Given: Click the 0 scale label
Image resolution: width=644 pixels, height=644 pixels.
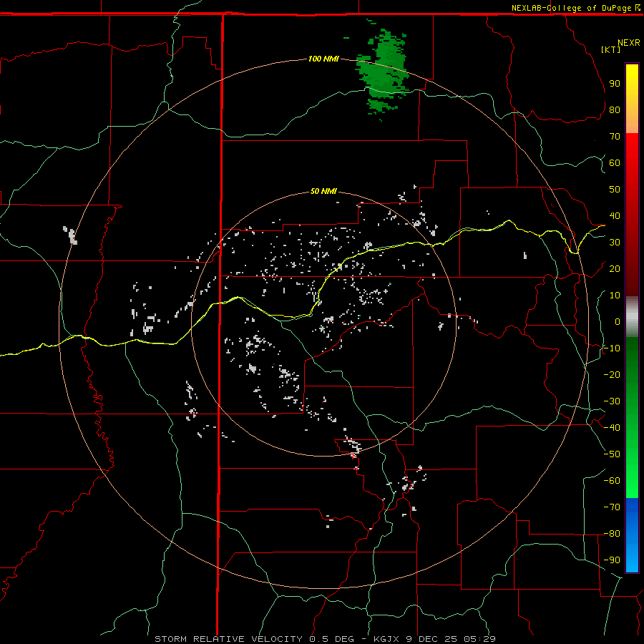Looking at the screenshot, I should point(618,321).
